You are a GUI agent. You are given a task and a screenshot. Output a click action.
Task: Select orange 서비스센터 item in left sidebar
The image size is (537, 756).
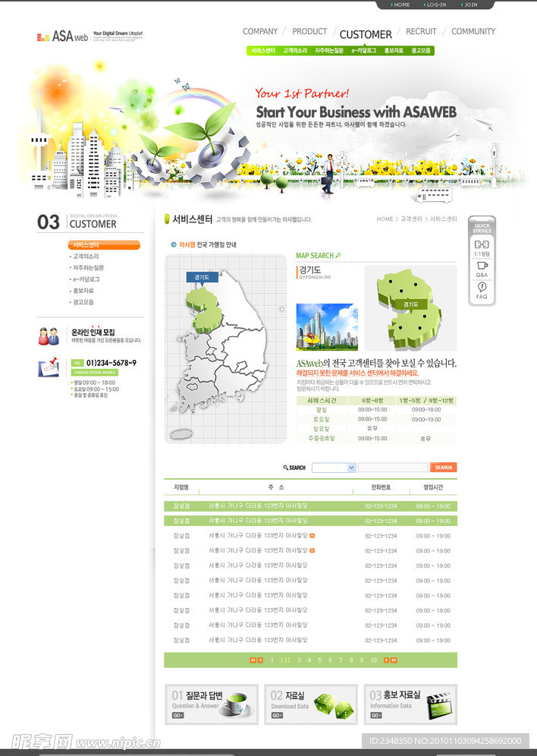[x=104, y=245]
